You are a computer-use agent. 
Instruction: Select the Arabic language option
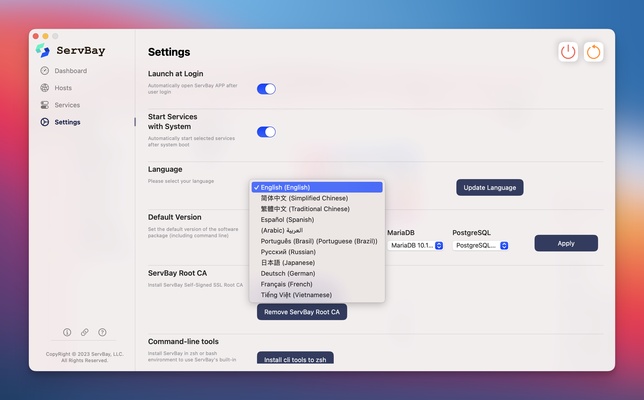[x=317, y=230]
